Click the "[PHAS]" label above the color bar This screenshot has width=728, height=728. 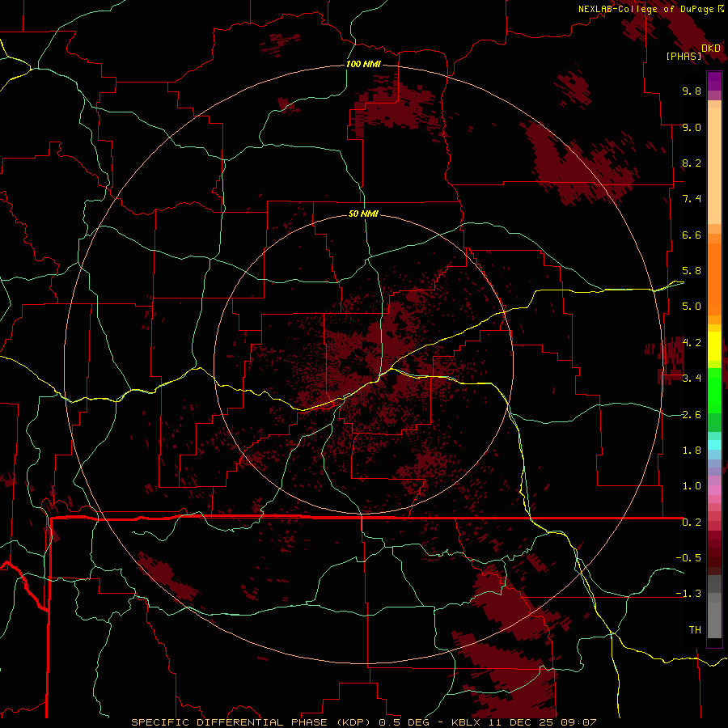pyautogui.click(x=684, y=57)
